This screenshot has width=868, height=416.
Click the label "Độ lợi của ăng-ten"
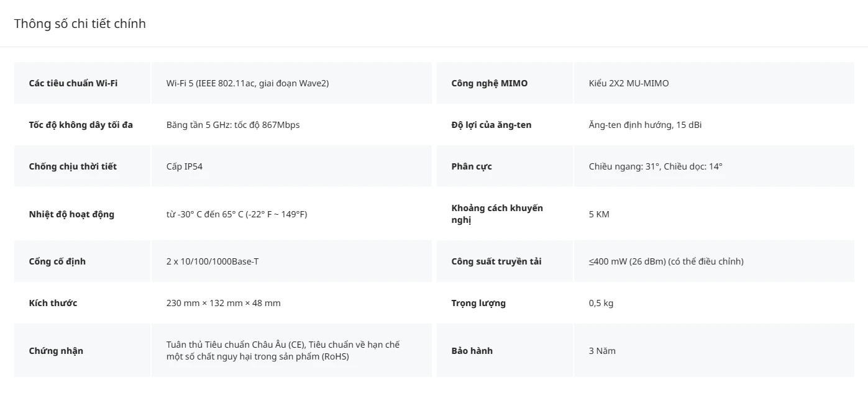(x=491, y=125)
